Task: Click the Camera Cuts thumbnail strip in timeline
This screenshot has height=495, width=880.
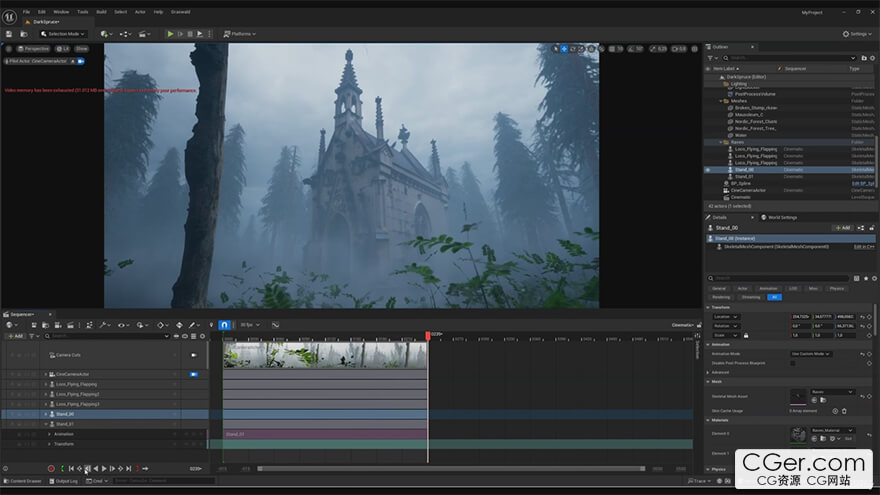Action: coord(325,356)
